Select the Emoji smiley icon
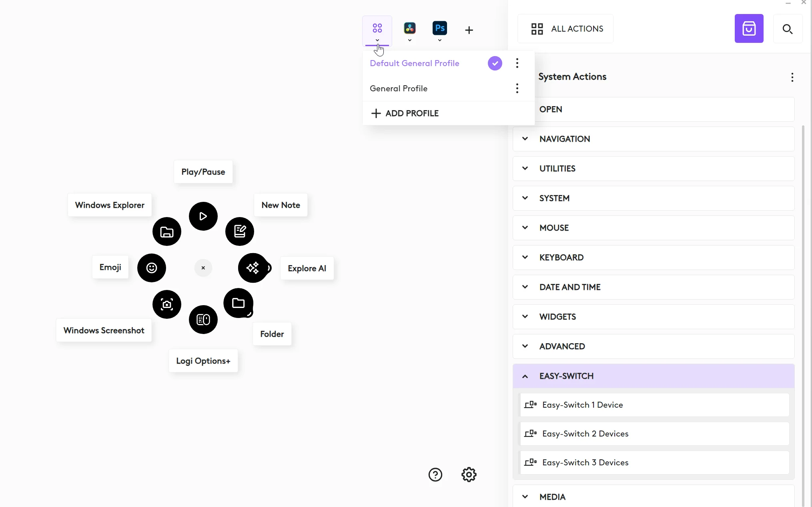This screenshot has height=507, width=812. pyautogui.click(x=151, y=268)
